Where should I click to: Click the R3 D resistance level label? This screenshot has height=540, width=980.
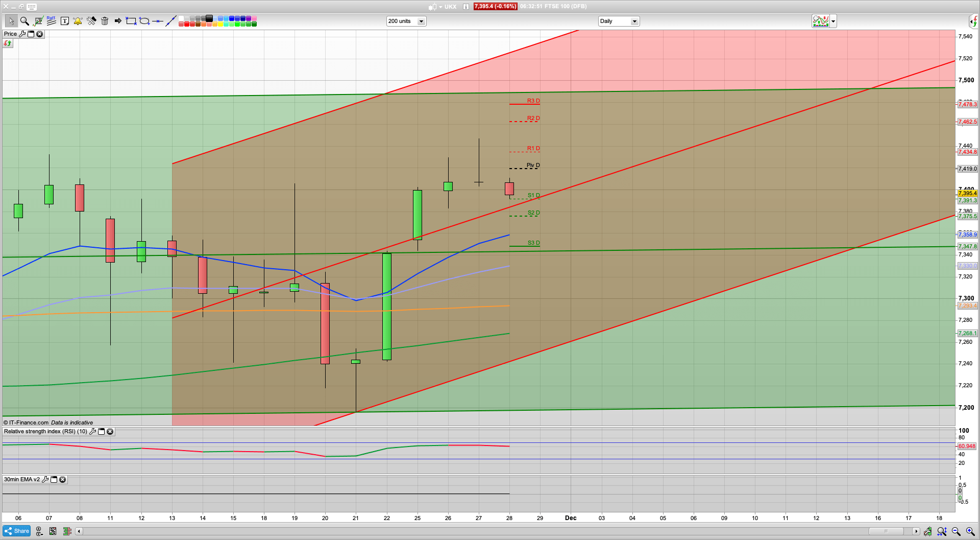[x=533, y=101]
